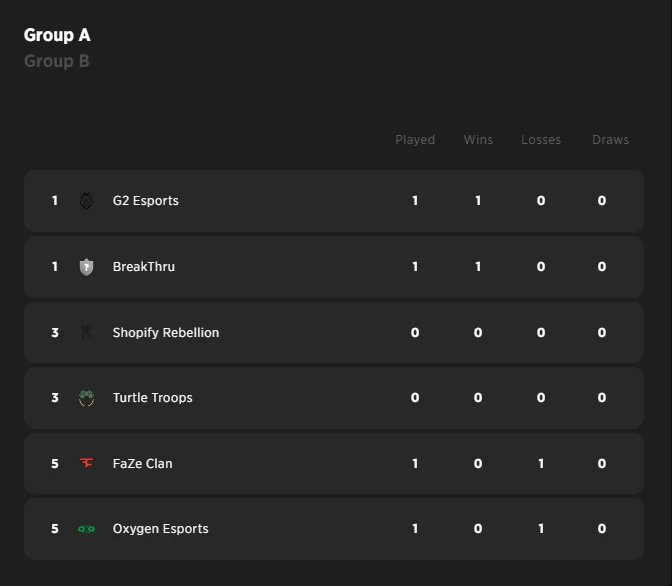Click FaZe Clan draws value

click(602, 463)
